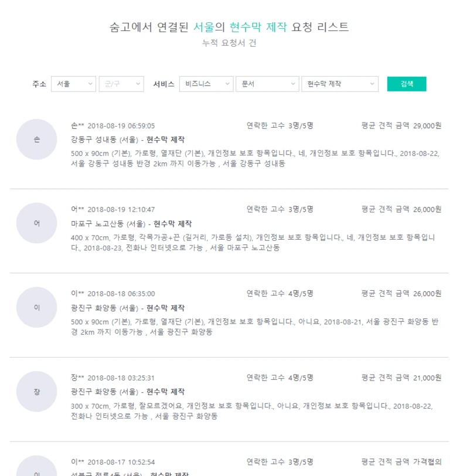The image size is (453, 476).
Task: Click 연락한 고수 4명/5명 for 장**
Action: (x=280, y=378)
